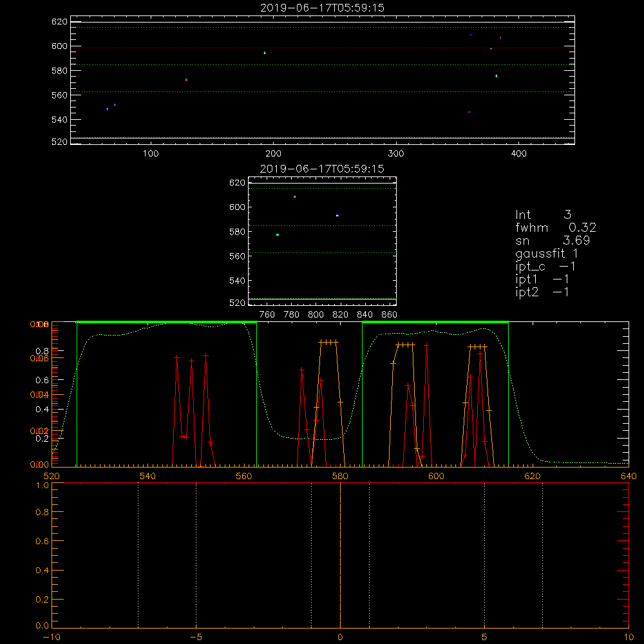
Task: Click the '540' y-axis label of the wide top plot
Action: point(59,120)
